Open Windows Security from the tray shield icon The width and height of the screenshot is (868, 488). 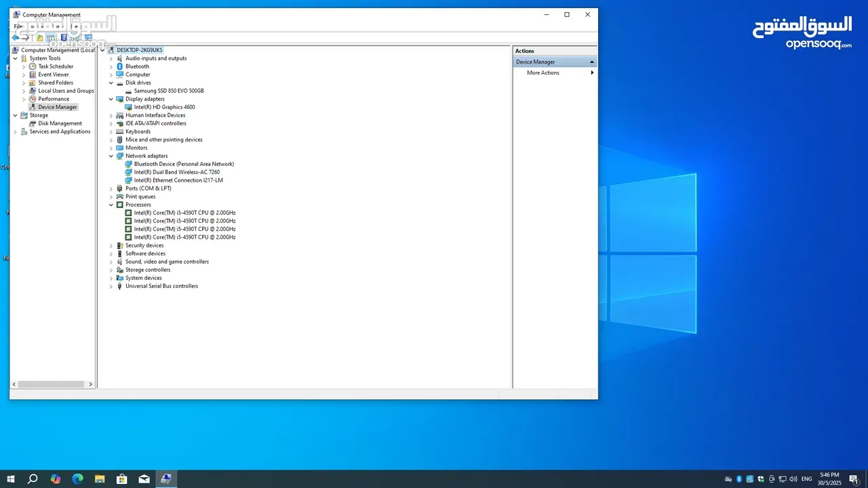point(761,479)
